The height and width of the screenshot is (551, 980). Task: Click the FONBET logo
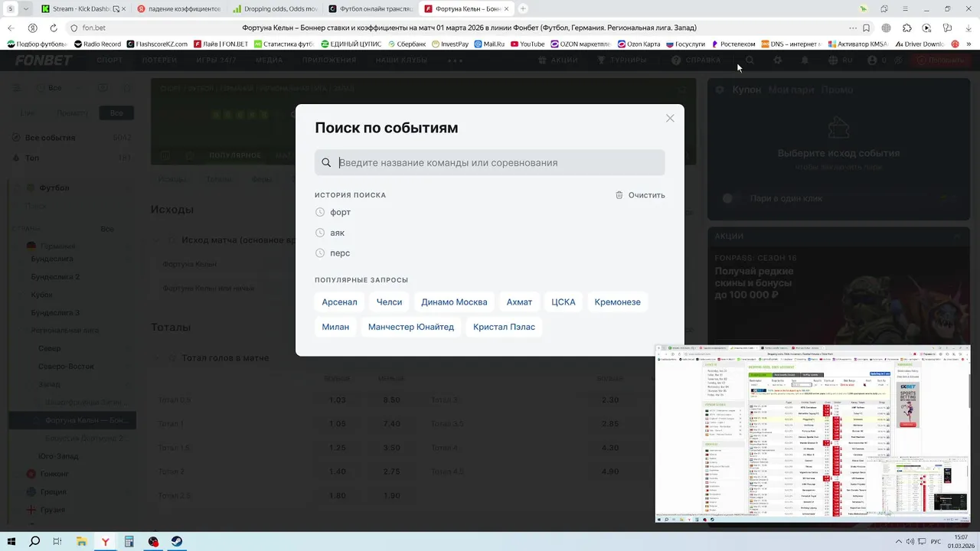(x=44, y=60)
